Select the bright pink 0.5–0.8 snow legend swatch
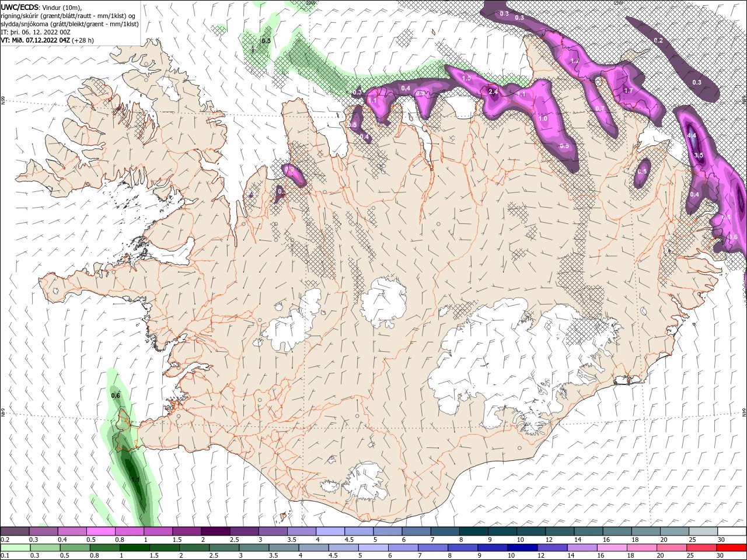747x560 pixels. pos(100,531)
